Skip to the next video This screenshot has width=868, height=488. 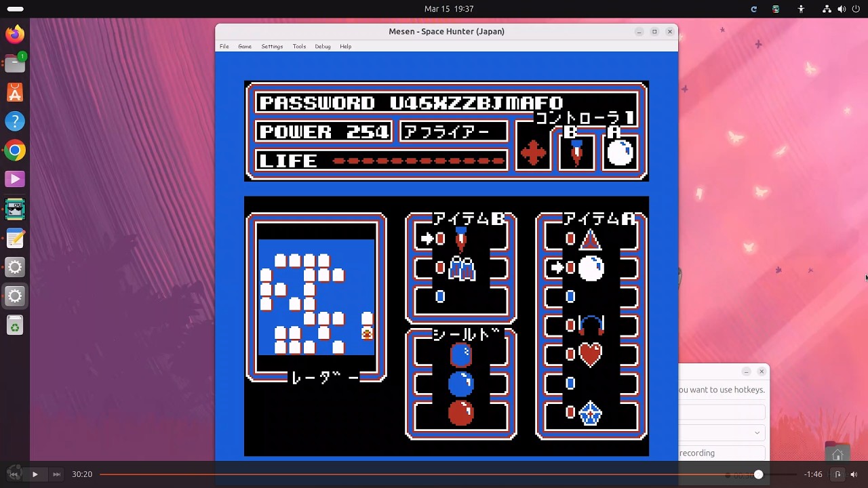tap(56, 474)
